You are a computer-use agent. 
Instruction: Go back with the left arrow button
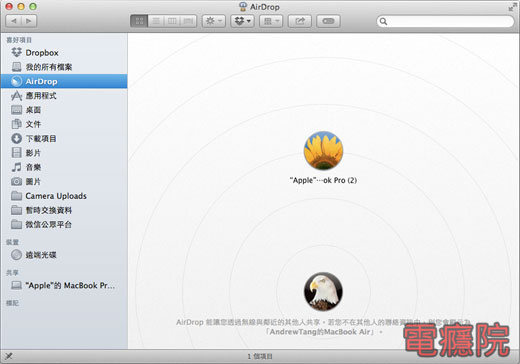(x=14, y=21)
